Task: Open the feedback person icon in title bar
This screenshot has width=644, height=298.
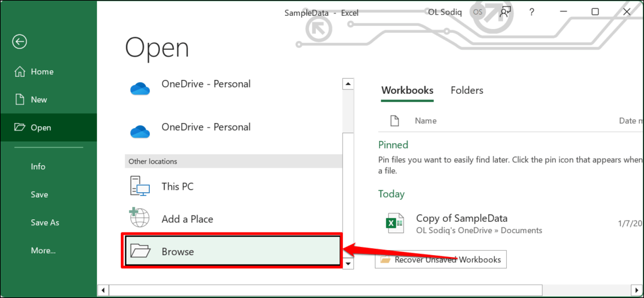Action: coord(504,12)
